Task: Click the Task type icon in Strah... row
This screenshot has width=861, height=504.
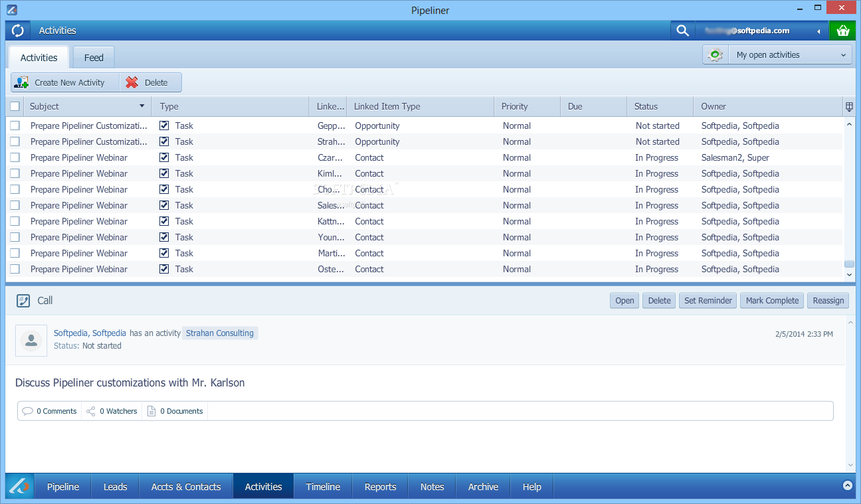Action: [164, 141]
